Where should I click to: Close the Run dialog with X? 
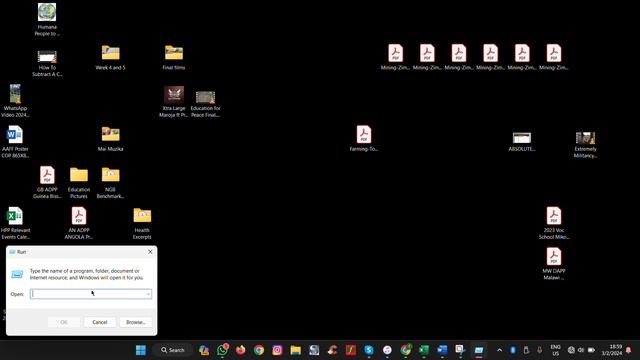pos(150,252)
